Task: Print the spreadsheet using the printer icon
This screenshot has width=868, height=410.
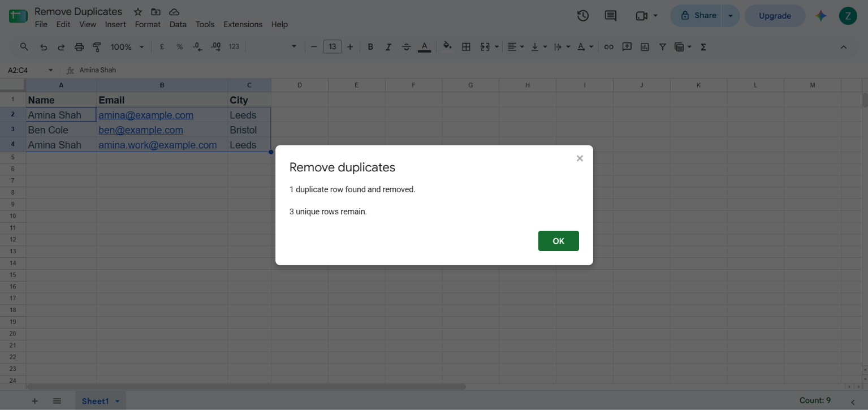Action: coord(79,47)
